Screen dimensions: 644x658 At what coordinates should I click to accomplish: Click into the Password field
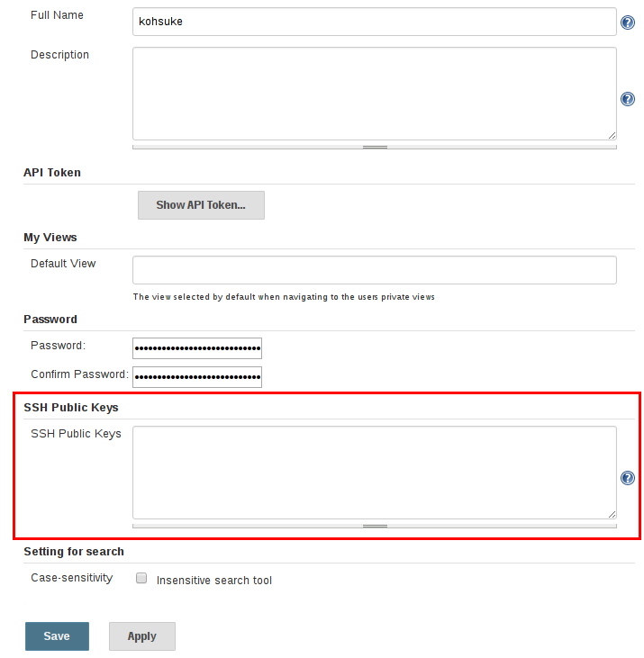(x=196, y=348)
